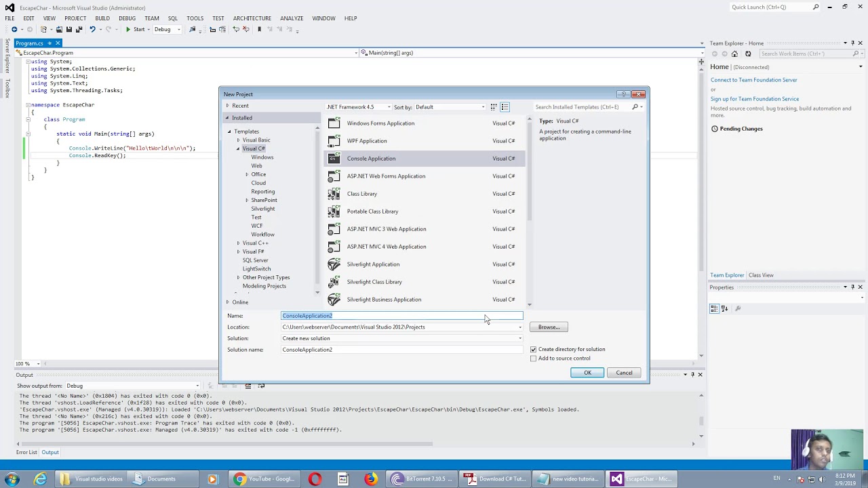868x488 pixels.
Task: Click the help question mark on New Project dialog
Action: 623,94
